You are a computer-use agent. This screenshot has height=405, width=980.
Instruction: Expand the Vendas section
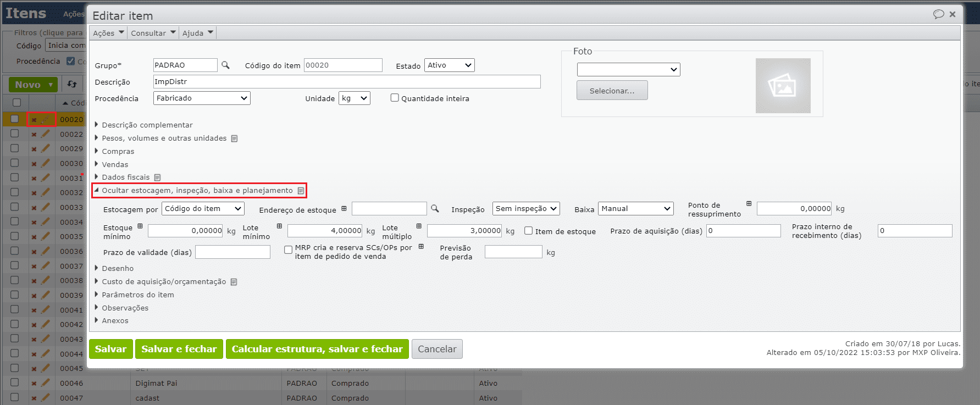point(112,164)
